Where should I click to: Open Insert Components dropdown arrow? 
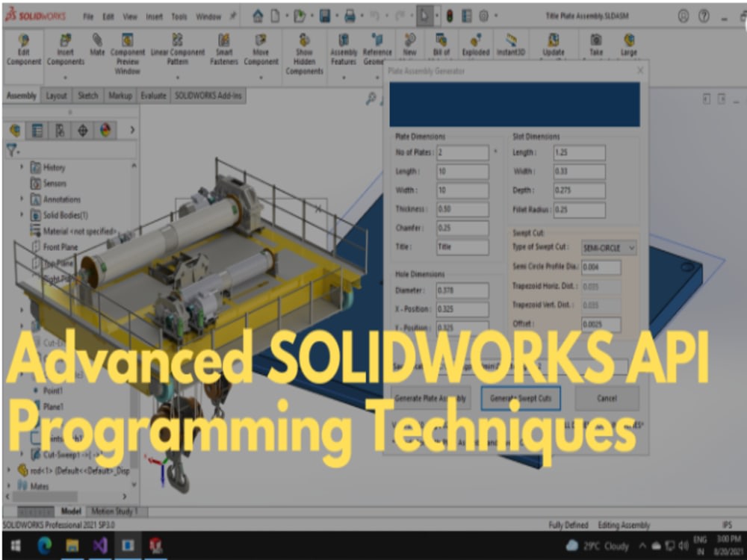pyautogui.click(x=65, y=77)
